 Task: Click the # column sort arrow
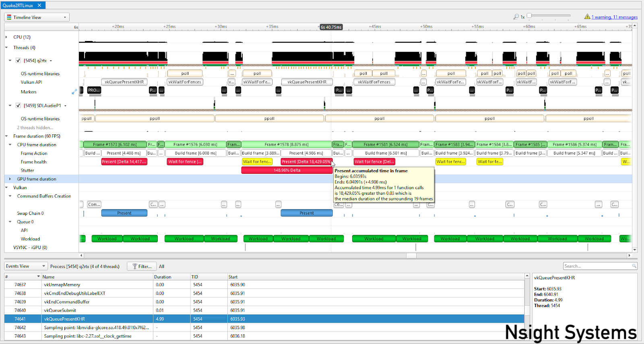coord(38,276)
